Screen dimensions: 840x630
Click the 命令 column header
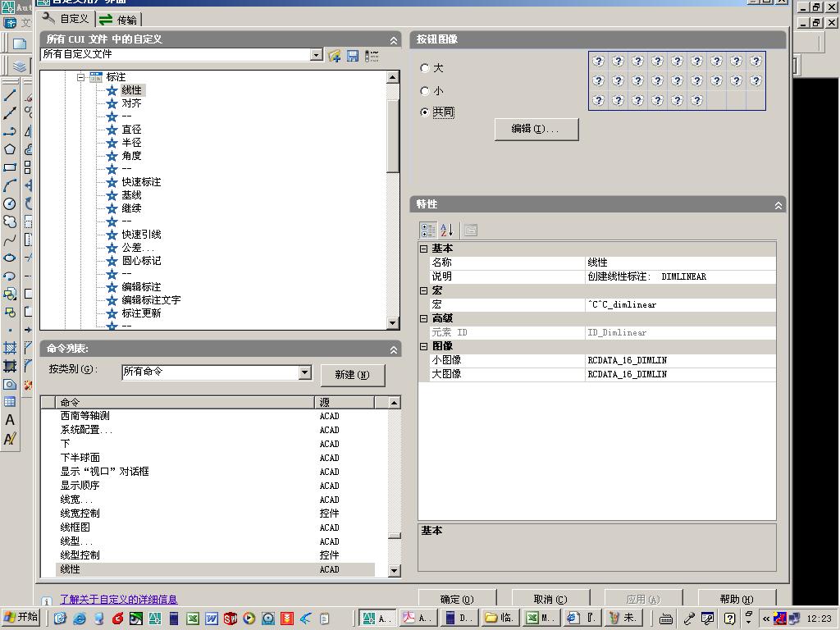(x=185, y=402)
